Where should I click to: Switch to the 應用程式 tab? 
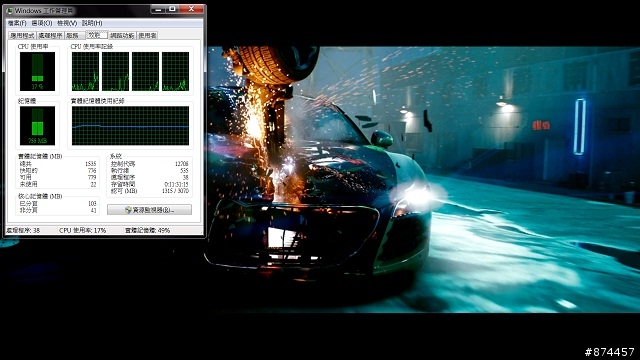(x=22, y=36)
